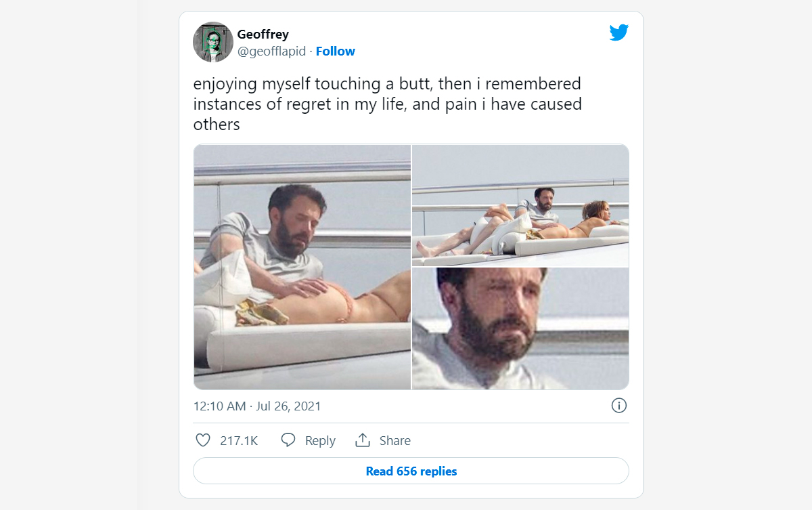This screenshot has height=510, width=812.
Task: Click the reply speech bubble icon
Action: coord(288,440)
